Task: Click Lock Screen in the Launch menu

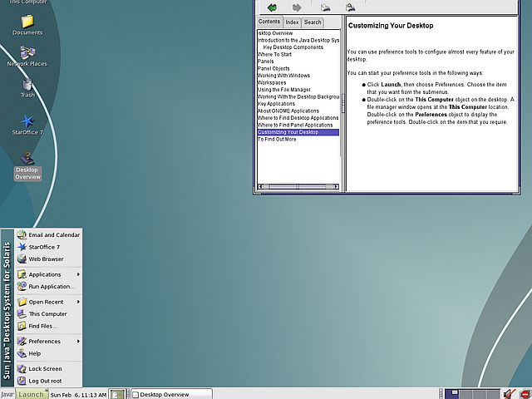Action: click(x=45, y=368)
